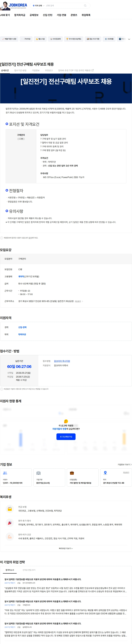Click the thinking emoji in 지원자 현황
132x644 pixels.
66,421
